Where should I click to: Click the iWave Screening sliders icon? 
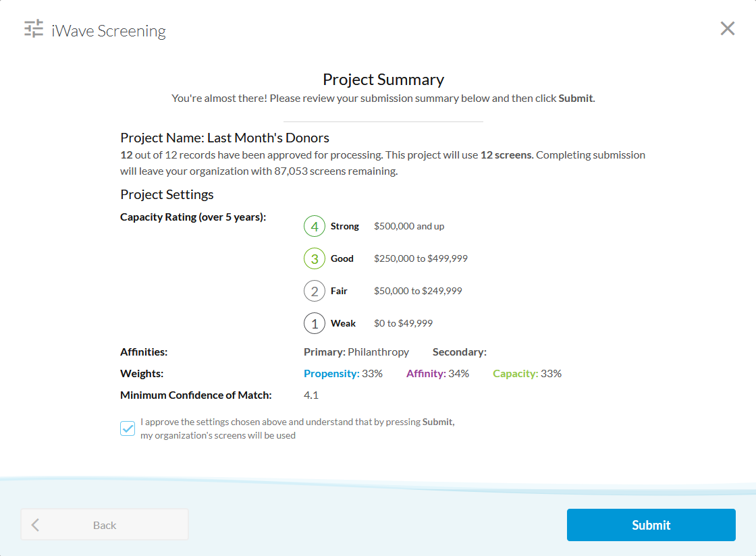pos(33,29)
